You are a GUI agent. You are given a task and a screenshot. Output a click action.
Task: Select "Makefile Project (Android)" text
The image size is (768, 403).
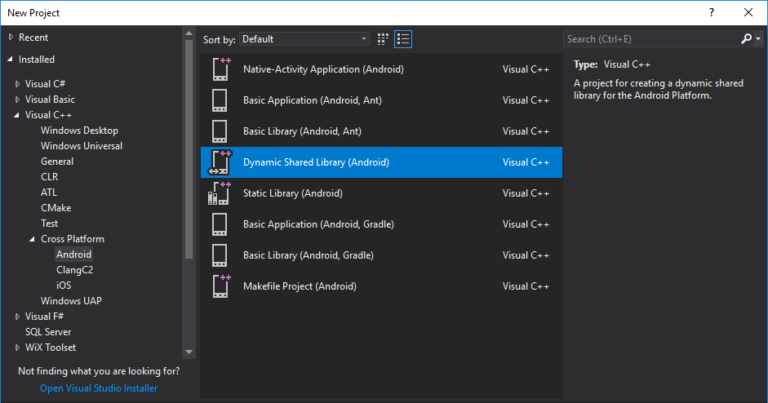tap(300, 286)
